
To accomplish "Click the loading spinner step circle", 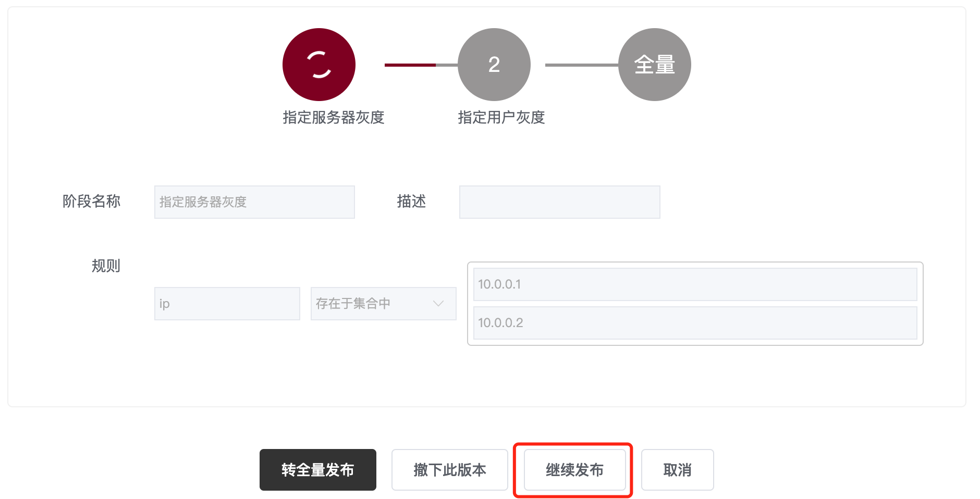I will (319, 65).
